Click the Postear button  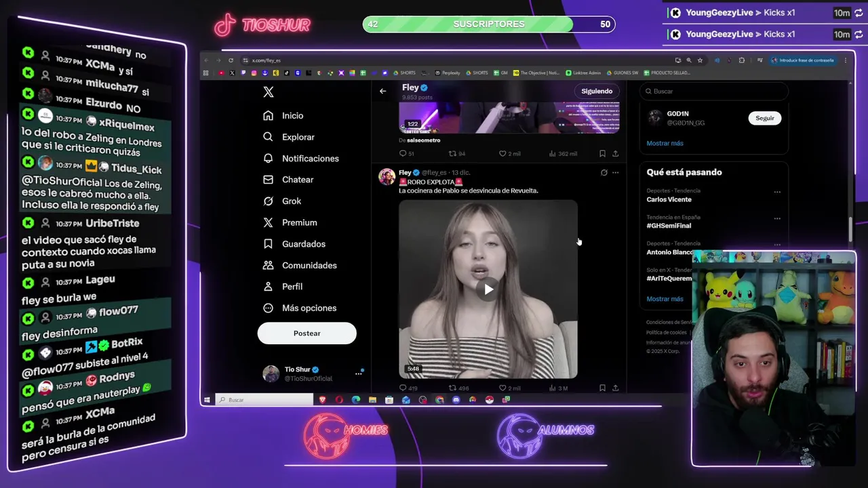pos(307,333)
